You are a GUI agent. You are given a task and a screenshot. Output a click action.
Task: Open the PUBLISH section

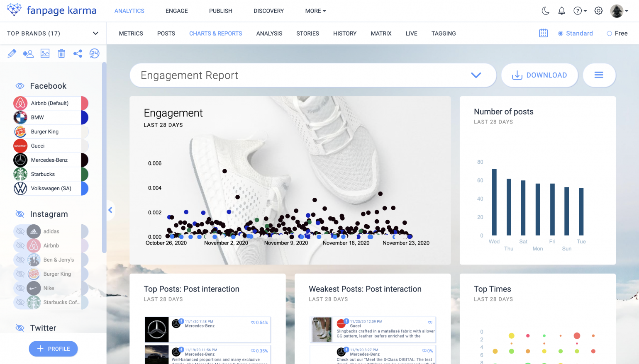pos(220,11)
